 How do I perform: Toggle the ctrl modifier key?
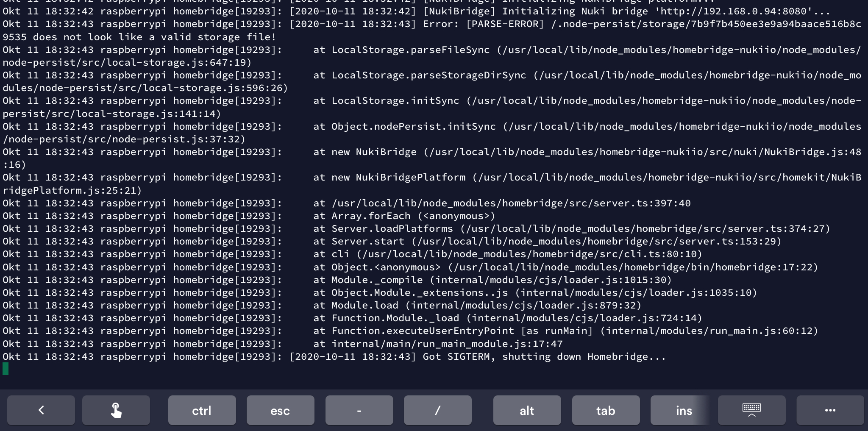tap(202, 410)
